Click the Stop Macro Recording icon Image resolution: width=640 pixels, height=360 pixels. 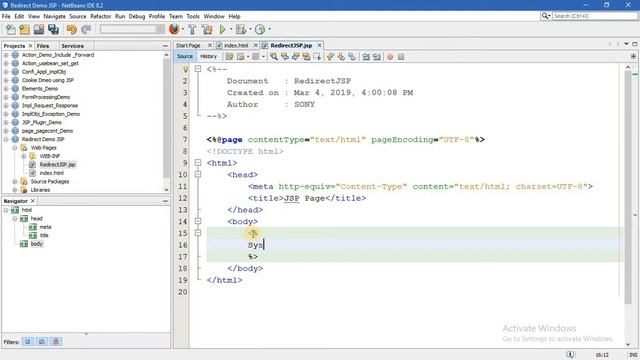401,57
